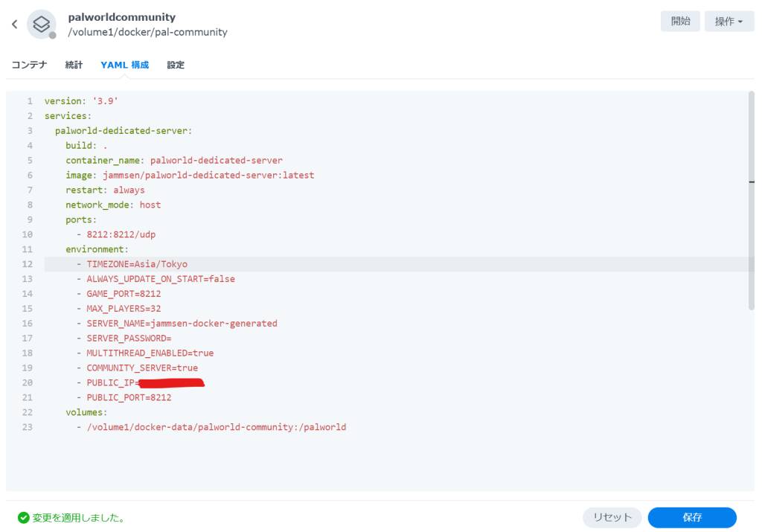Screen dimensions: 762x532
Task: Click the SERVER_NAME=jammsen-docker-generated line
Action: pos(177,323)
